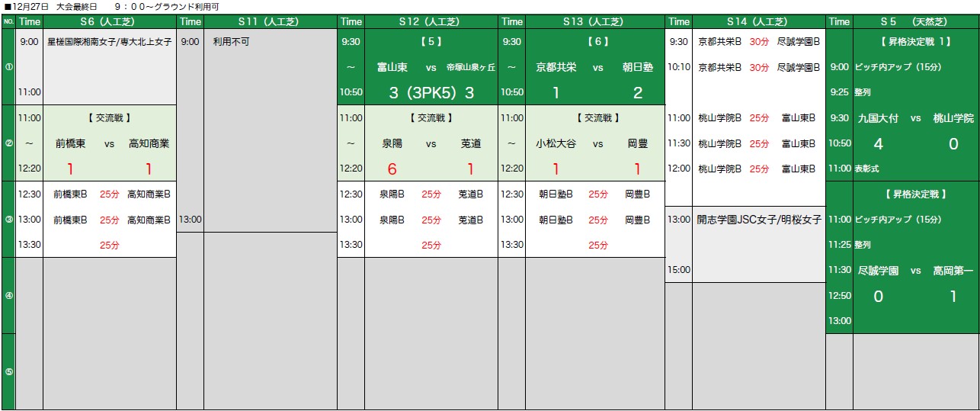Viewport: 980px width, 411px height.
Task: Select team name 高岡第一
Action: (953, 271)
